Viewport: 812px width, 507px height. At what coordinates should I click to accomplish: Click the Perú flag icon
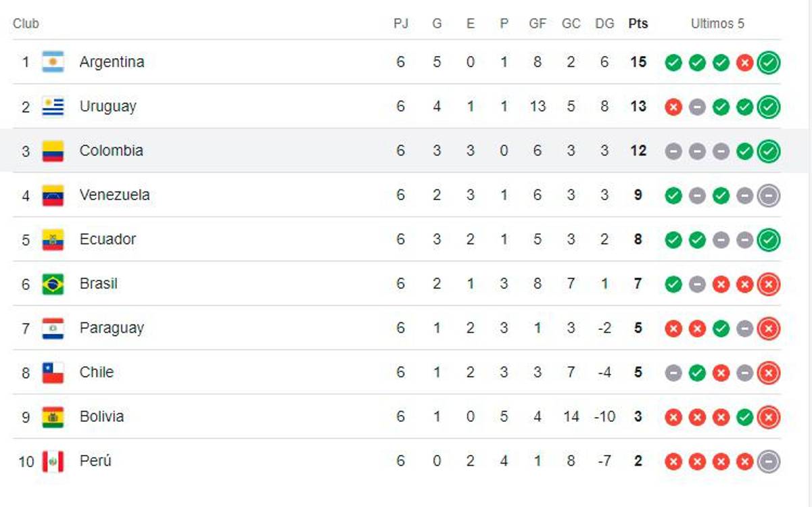tap(53, 462)
